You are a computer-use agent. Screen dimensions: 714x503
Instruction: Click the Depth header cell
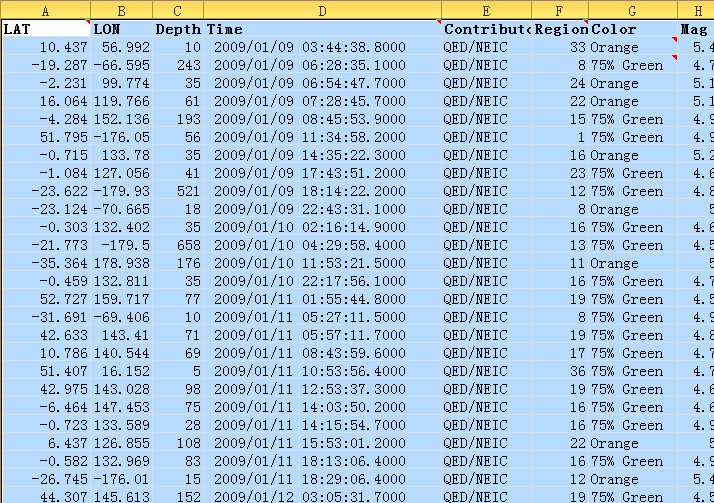click(x=178, y=29)
